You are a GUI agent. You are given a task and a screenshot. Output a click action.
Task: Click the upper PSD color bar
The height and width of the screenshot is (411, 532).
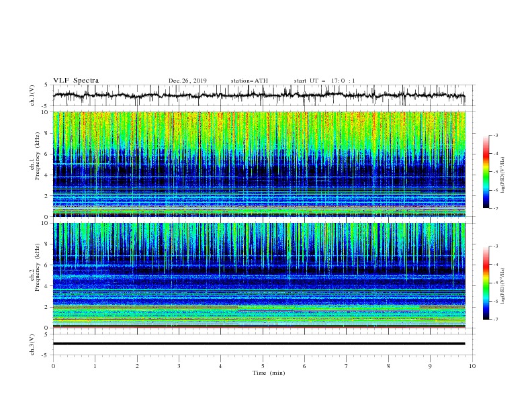(486, 172)
